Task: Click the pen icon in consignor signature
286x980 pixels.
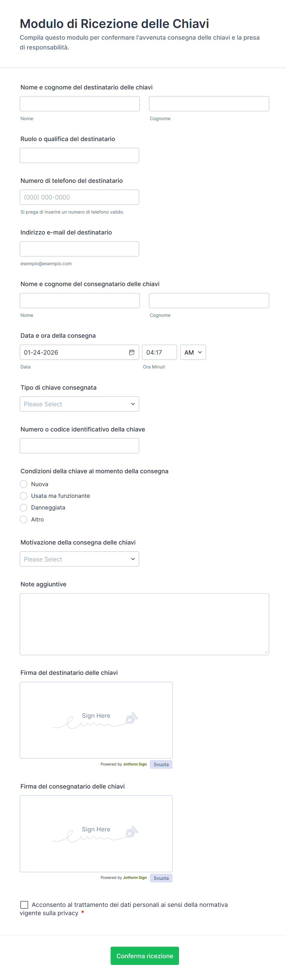Action: click(x=131, y=831)
